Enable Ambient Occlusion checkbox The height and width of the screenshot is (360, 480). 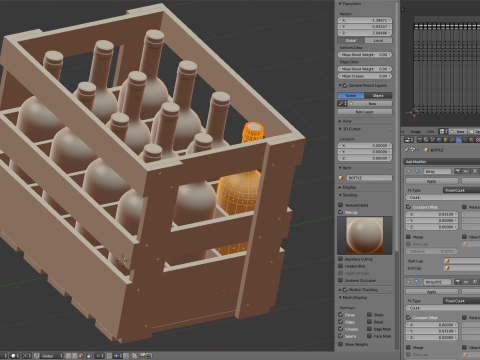pos(340,280)
